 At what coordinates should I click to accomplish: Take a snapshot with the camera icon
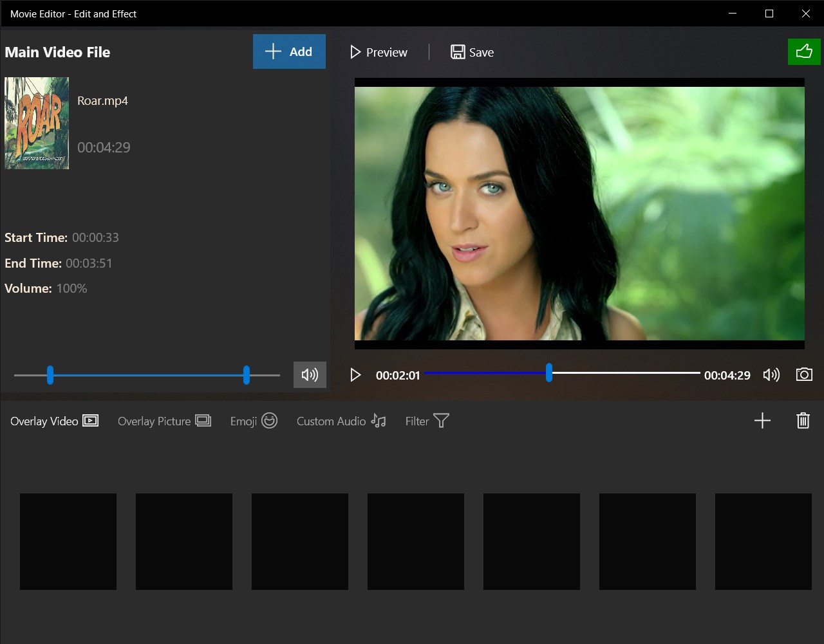tap(804, 374)
